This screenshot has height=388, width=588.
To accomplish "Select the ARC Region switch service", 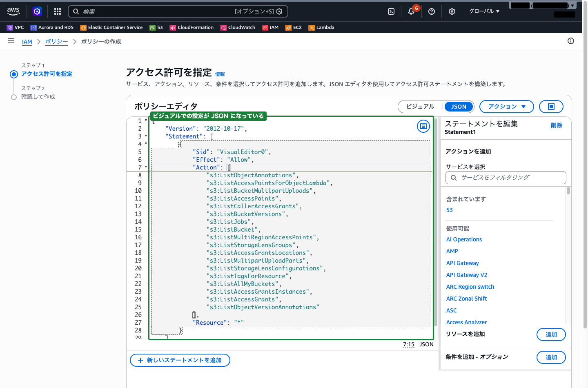I will (x=470, y=287).
